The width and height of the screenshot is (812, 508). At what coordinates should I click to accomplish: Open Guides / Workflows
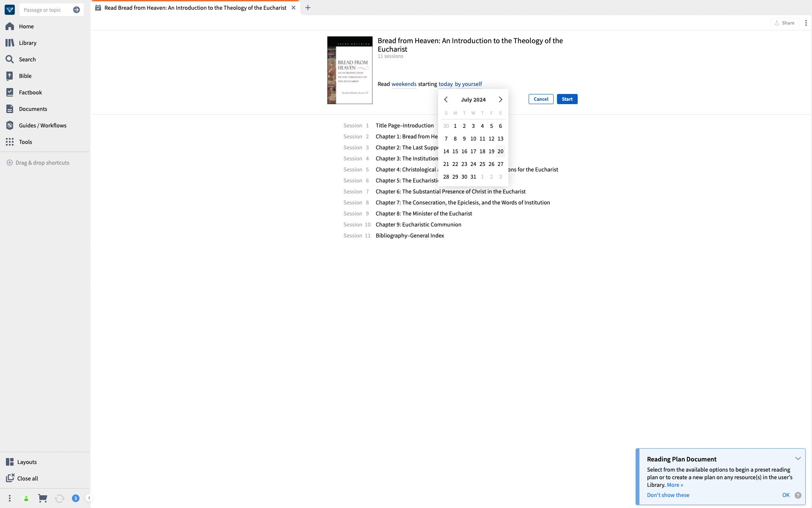(x=42, y=125)
